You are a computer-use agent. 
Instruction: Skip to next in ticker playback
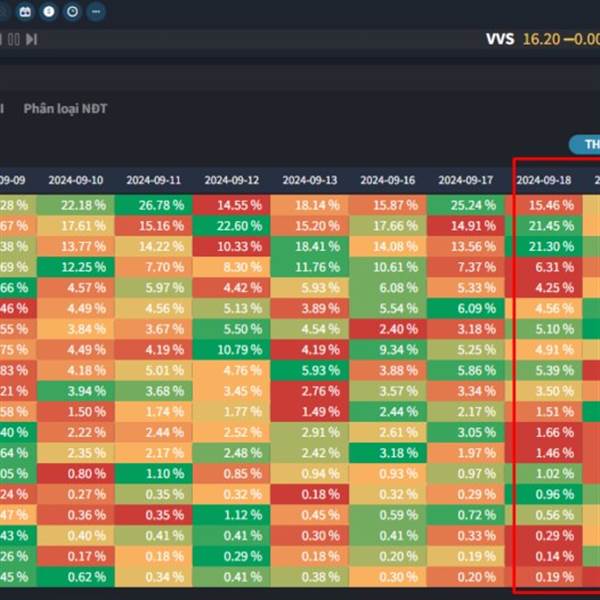[x=31, y=39]
